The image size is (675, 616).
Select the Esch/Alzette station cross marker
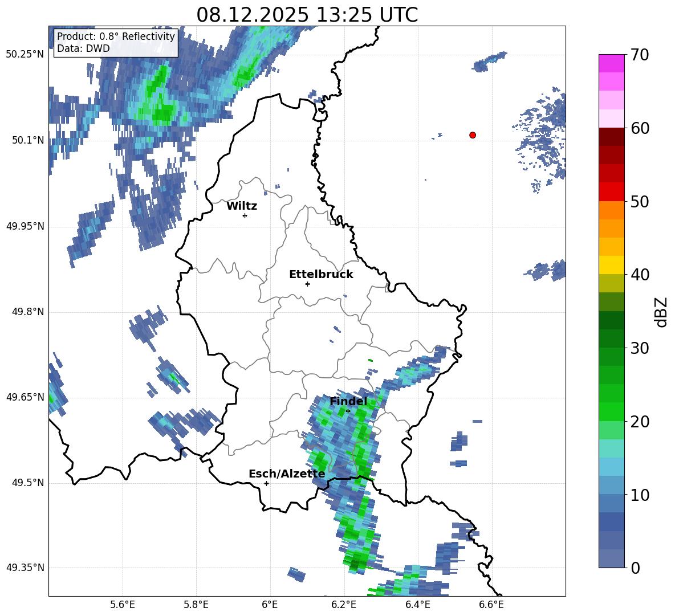pos(266,483)
